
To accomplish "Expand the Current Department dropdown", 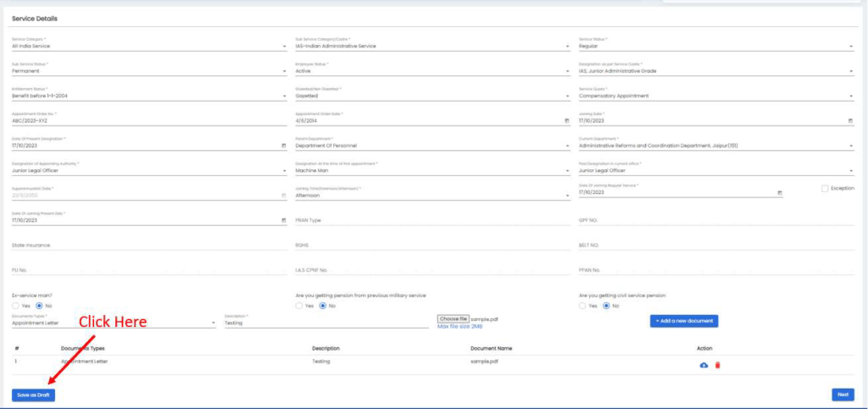I will click(x=715, y=146).
